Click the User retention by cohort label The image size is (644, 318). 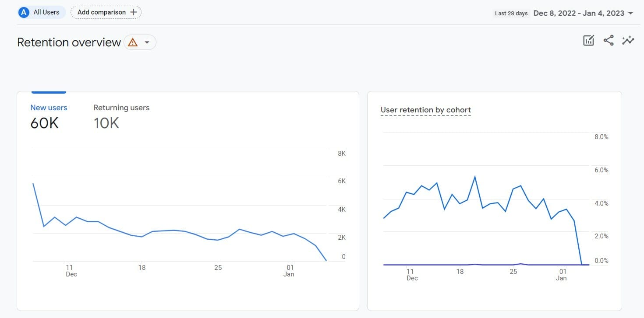(425, 110)
